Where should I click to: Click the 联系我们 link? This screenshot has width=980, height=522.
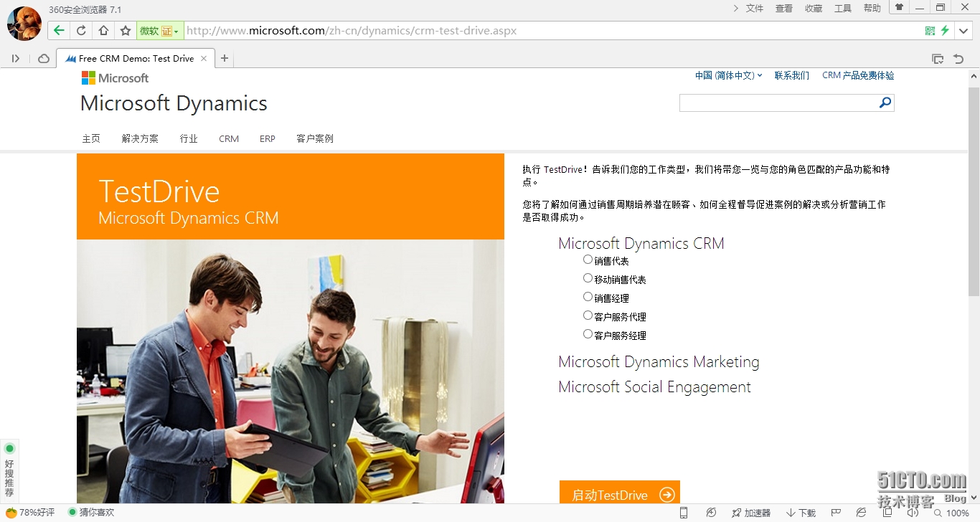click(x=792, y=75)
